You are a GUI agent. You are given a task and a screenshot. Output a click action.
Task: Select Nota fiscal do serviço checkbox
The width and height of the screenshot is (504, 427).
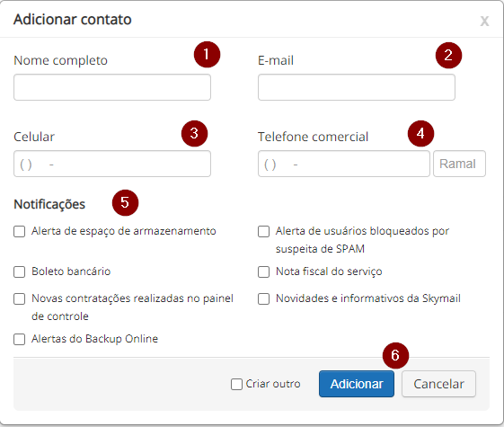(x=263, y=271)
